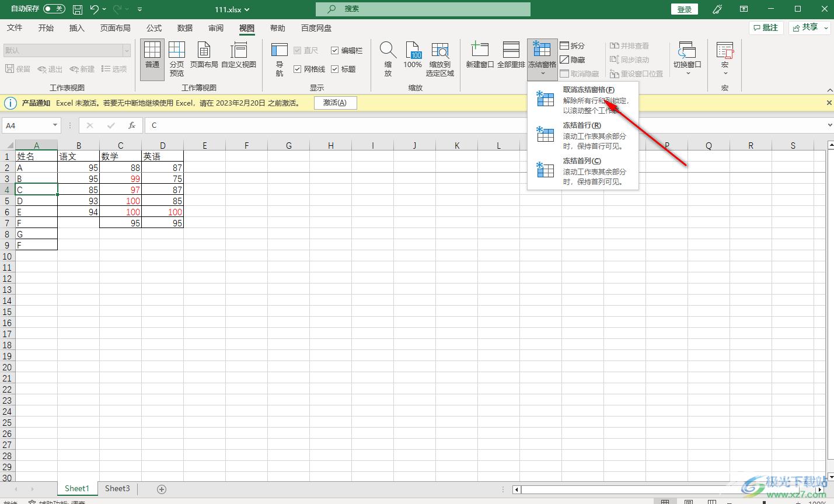
Task: Add a new sheet with plus icon
Action: click(x=162, y=489)
